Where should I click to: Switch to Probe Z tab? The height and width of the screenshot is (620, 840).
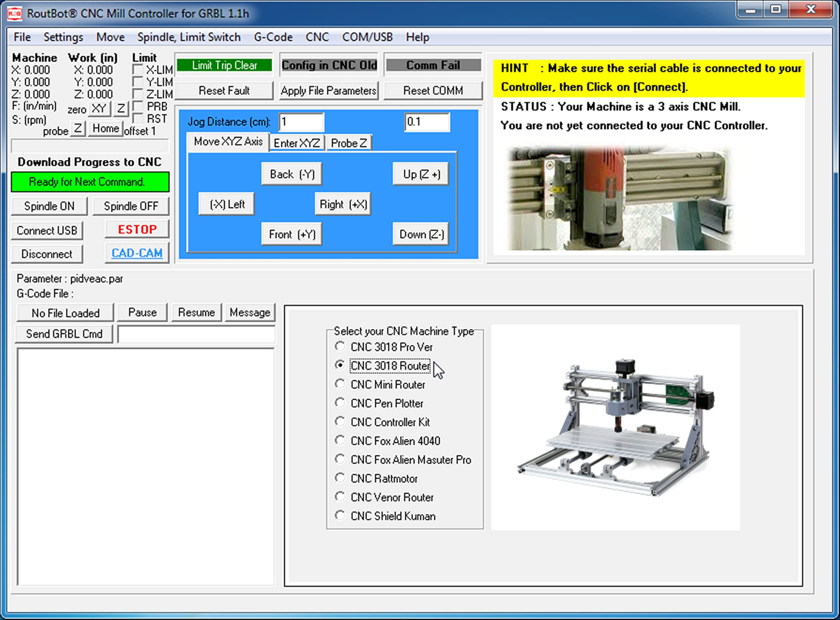tap(349, 143)
